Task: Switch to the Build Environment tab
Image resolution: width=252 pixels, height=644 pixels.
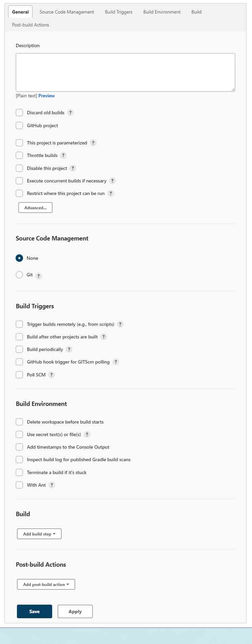Action: (162, 12)
